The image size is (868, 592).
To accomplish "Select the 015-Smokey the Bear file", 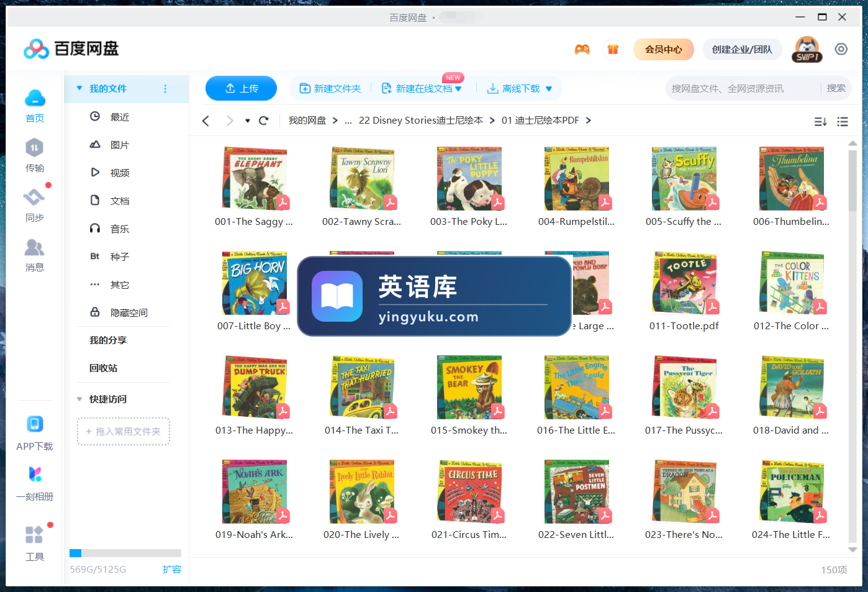I will pyautogui.click(x=469, y=396).
